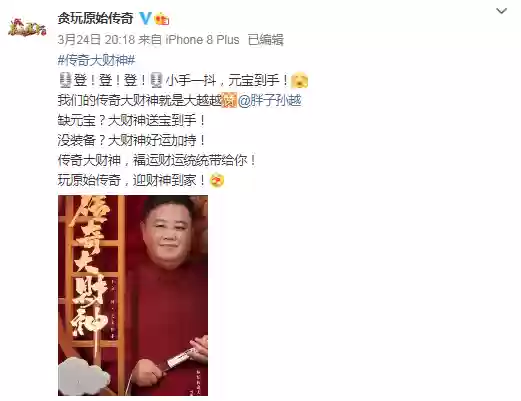521x401 pixels.
Task: Click the post text line 缺元宝？大财神送宝到手！
Action: coord(132,120)
